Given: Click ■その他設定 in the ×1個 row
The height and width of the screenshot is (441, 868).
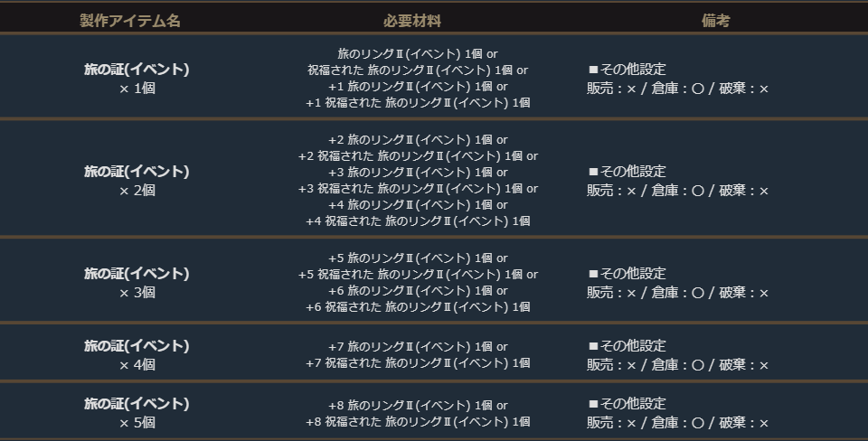Looking at the screenshot, I should coord(627,70).
